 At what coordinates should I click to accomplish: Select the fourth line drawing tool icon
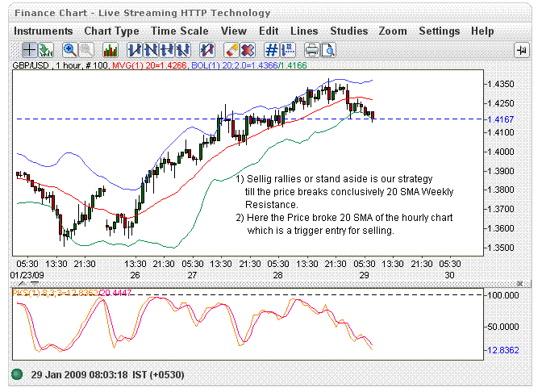[183, 50]
